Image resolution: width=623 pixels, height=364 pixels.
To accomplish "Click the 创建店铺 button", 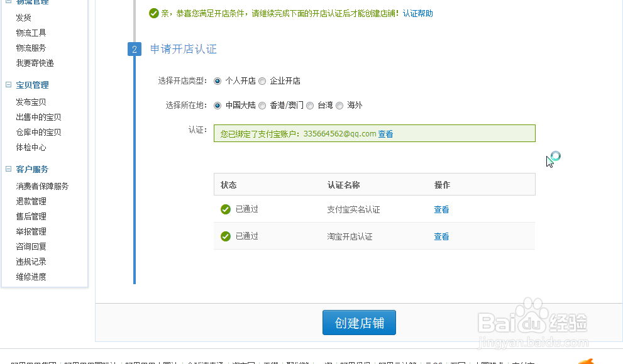I will [x=359, y=322].
